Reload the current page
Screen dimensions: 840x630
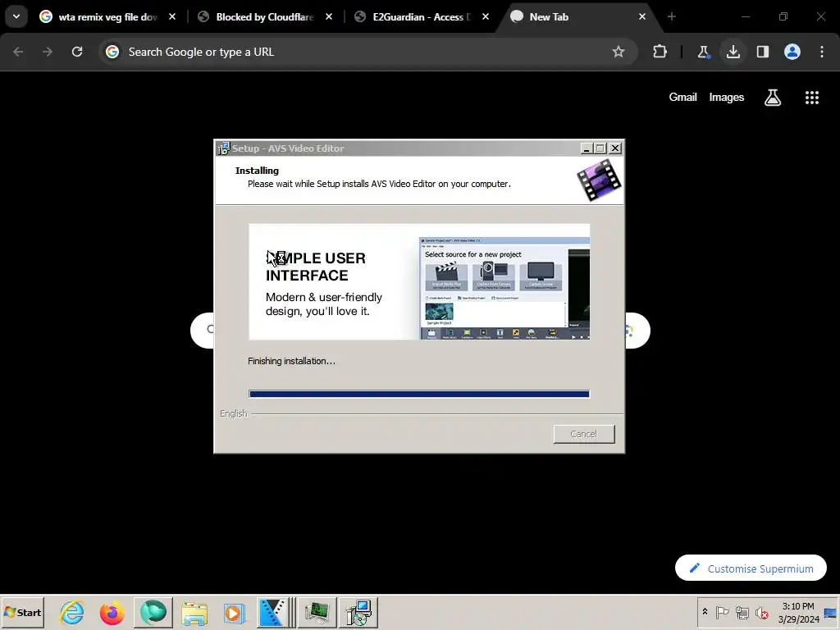tap(77, 52)
